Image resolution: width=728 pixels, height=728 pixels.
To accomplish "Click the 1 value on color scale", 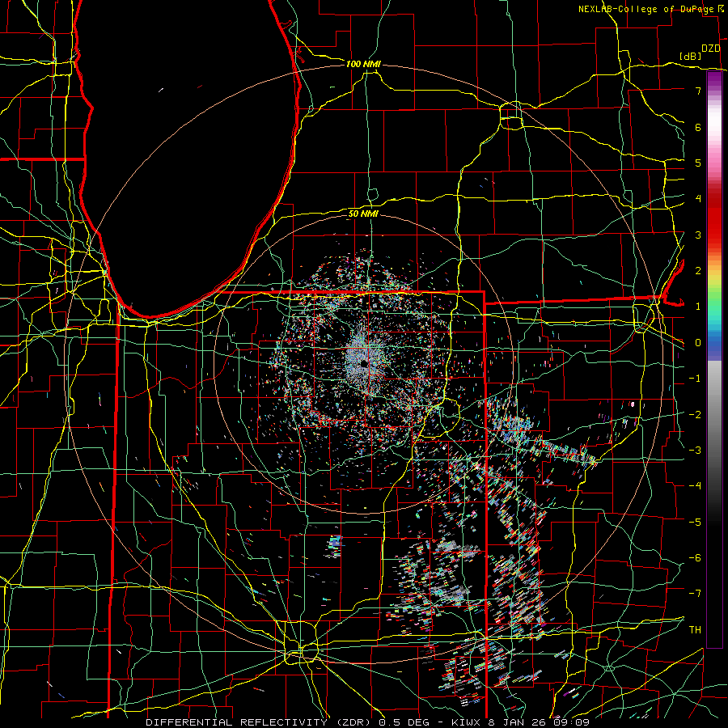I will [x=698, y=307].
